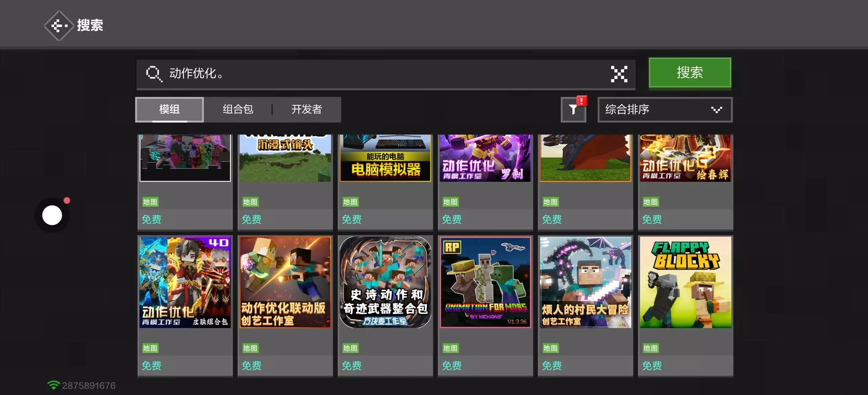Select Animation For Mobs thumbnail
The height and width of the screenshot is (395, 868).
click(x=485, y=282)
